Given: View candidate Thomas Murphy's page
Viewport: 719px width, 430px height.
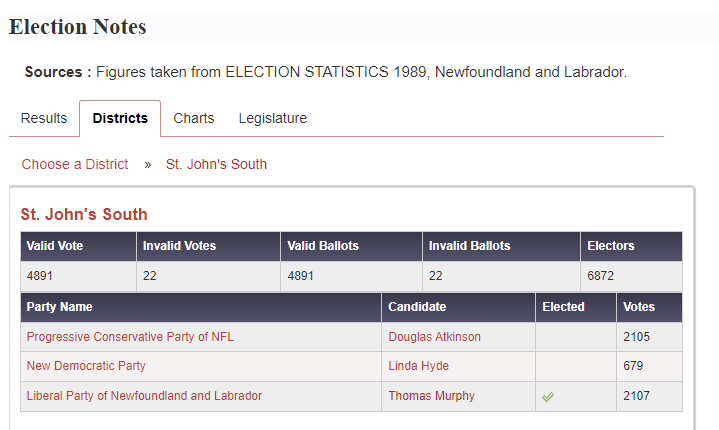Looking at the screenshot, I should coord(431,396).
